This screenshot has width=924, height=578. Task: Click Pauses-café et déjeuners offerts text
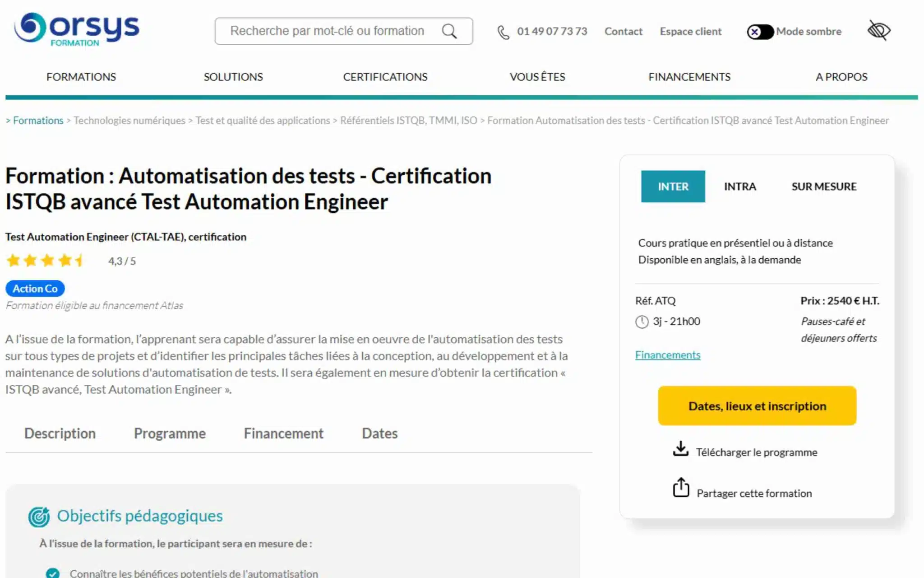click(x=839, y=330)
